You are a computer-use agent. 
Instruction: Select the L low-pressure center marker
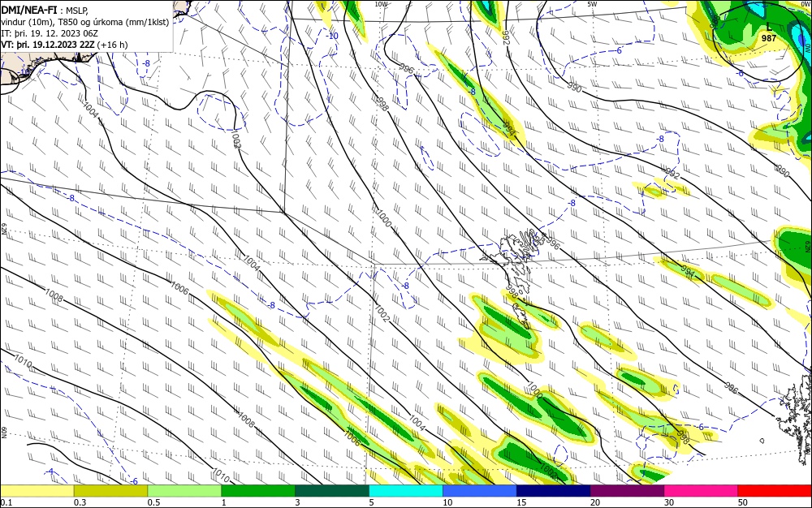[769, 27]
